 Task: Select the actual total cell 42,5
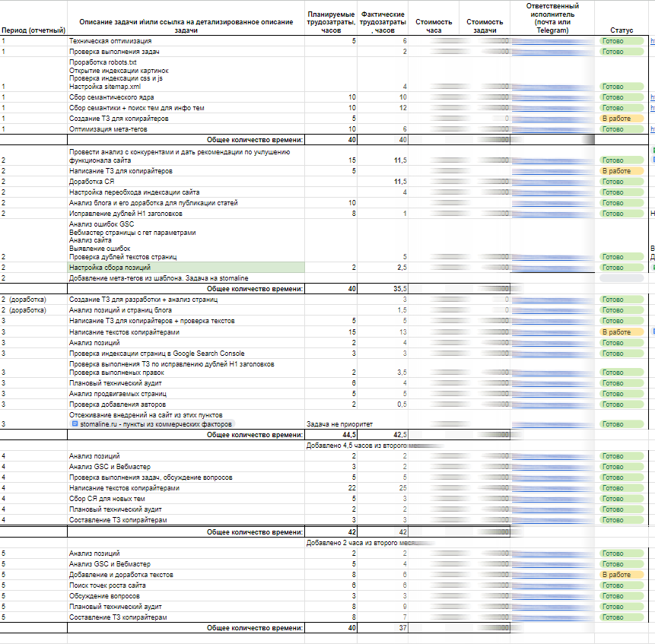(x=383, y=435)
